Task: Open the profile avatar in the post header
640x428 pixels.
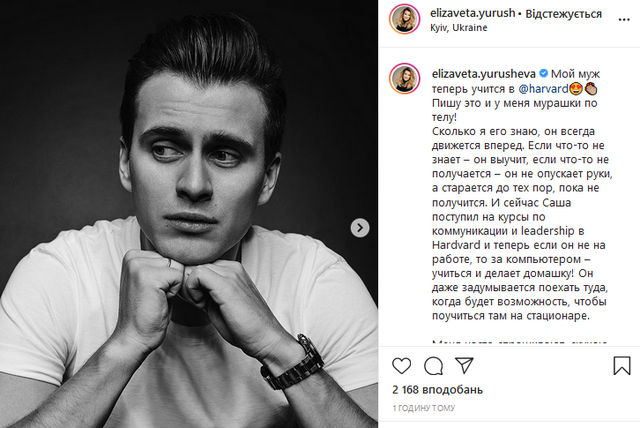Action: point(404,19)
